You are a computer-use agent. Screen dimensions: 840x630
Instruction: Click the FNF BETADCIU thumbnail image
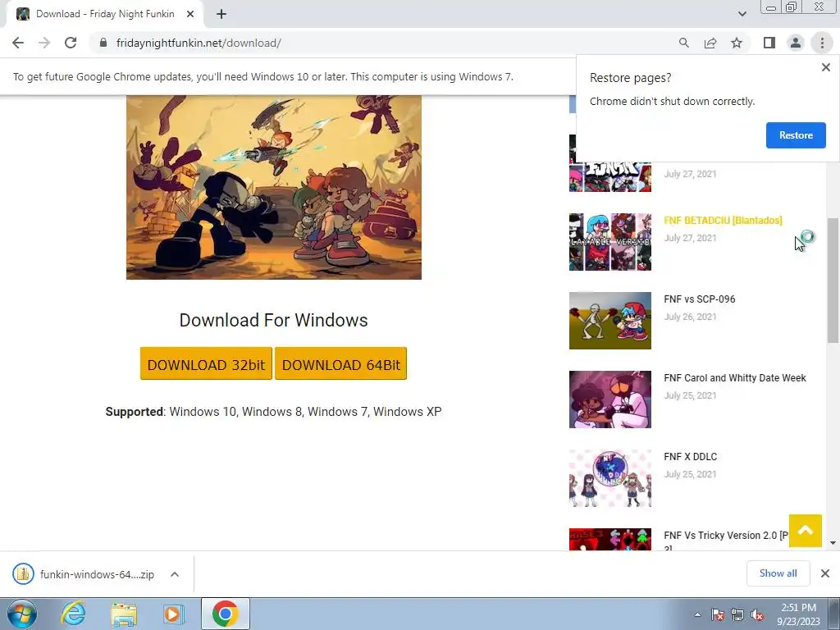(x=610, y=242)
